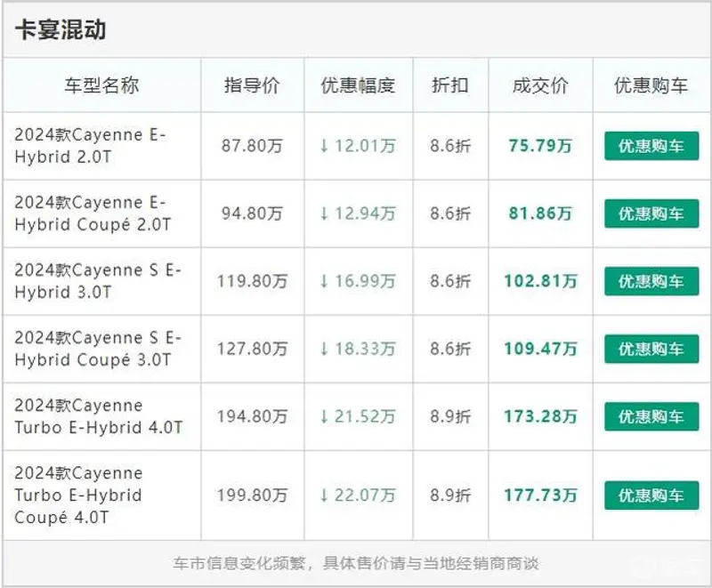This screenshot has width=712, height=588.
Task: Click 8.9折 in Turbo E-Hybrid Coupé 4.0T row
Action: (x=450, y=495)
